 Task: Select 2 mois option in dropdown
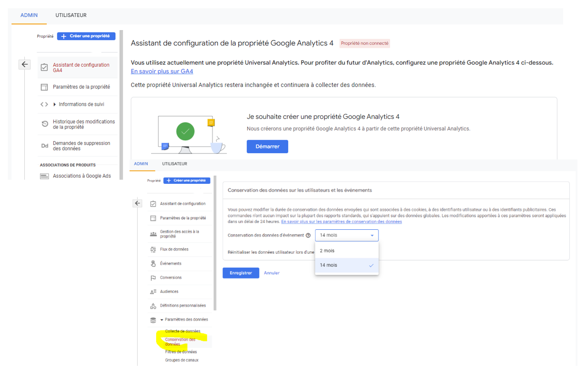coord(347,251)
